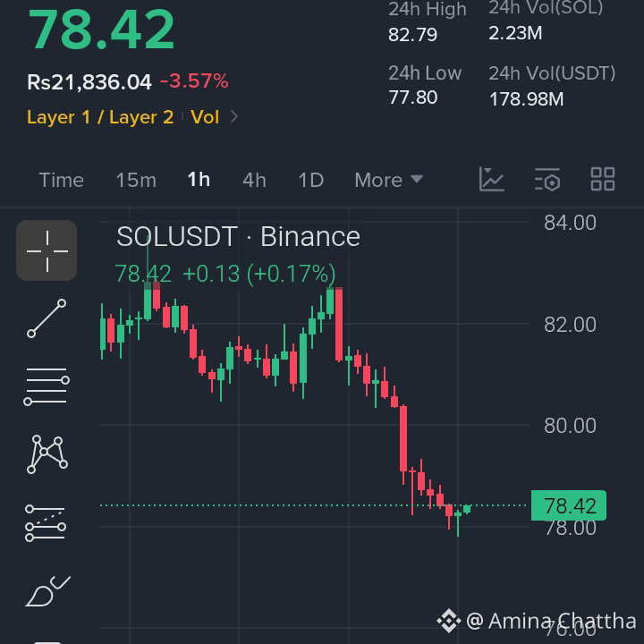Select the crosshair cursor tool
Image resolution: width=644 pixels, height=644 pixels.
[47, 250]
